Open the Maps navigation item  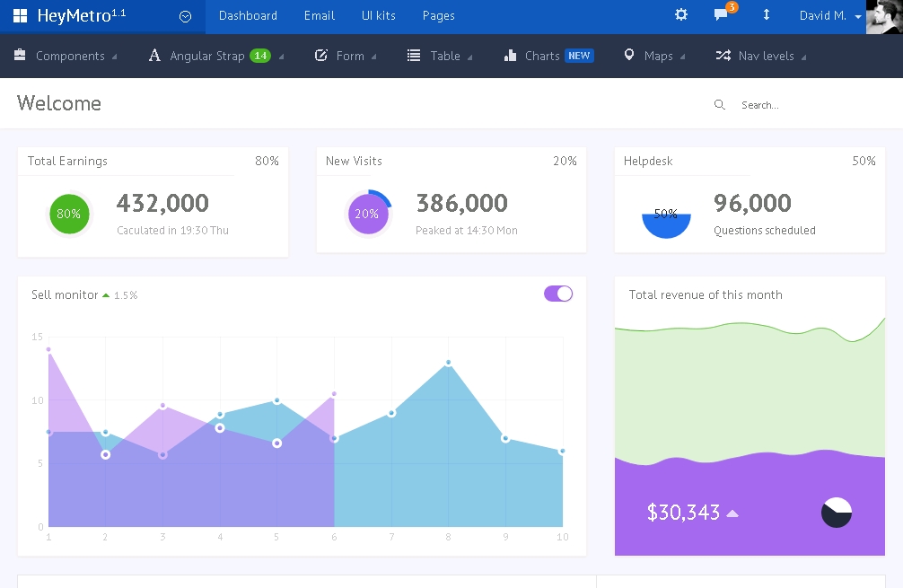pos(653,56)
